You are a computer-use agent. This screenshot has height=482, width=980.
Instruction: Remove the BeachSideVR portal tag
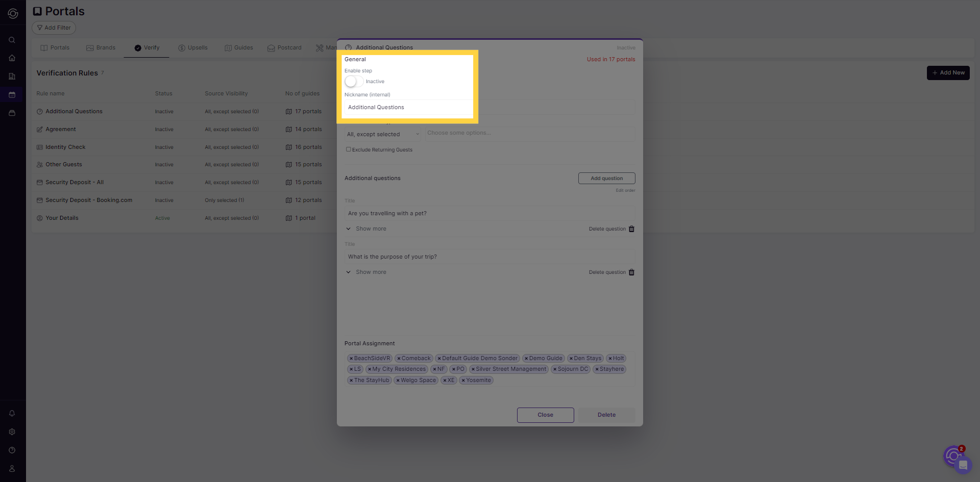coord(351,359)
